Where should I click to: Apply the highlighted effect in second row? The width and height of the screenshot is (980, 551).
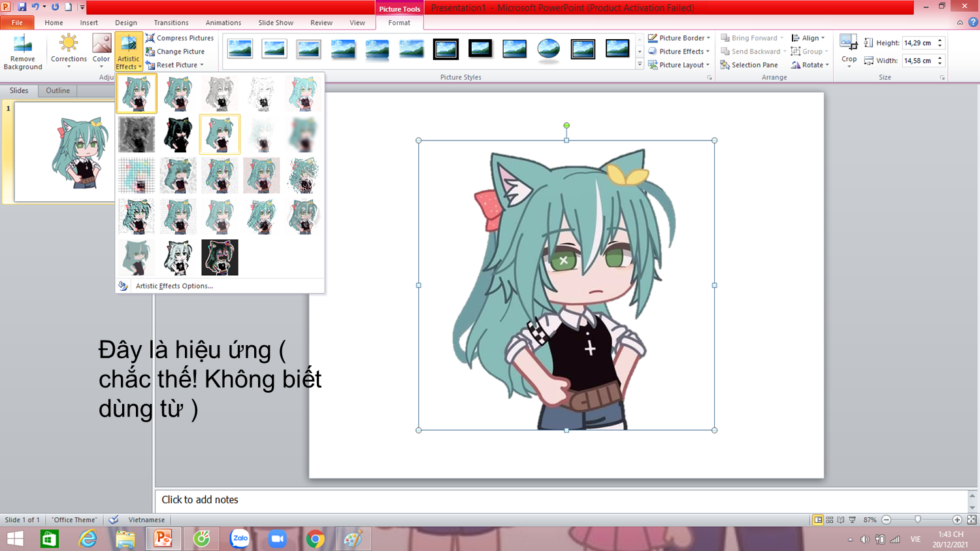220,134
